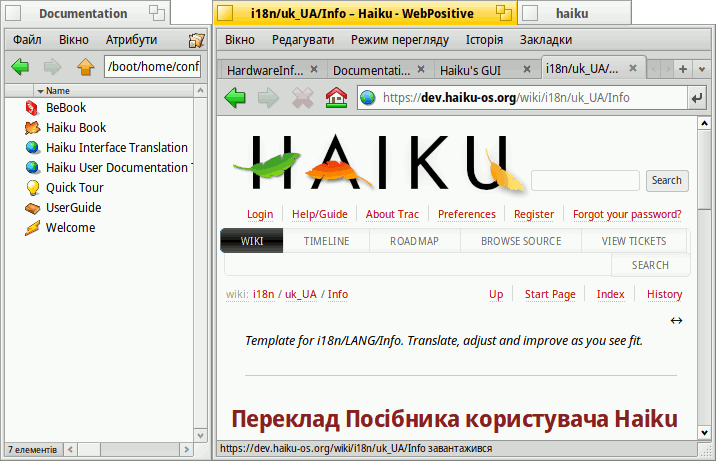Open the Файл menu
Screen dimensions: 716x461
tap(27, 40)
